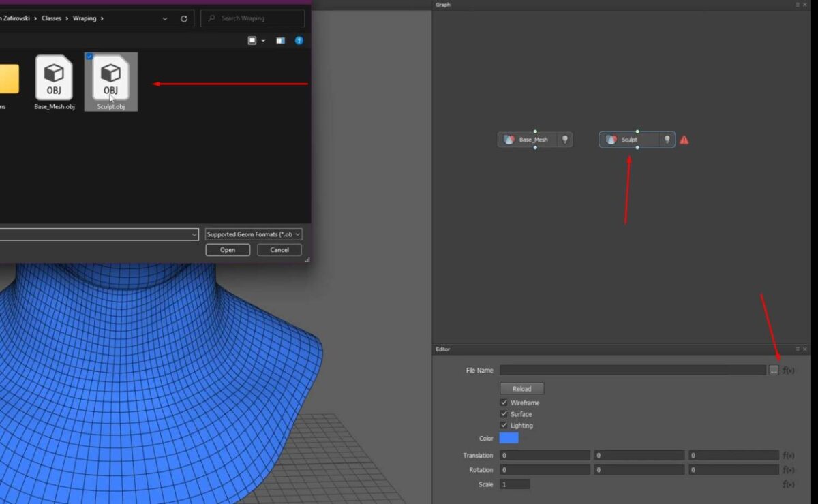Disable the Surface checkbox
This screenshot has height=504, width=818.
point(504,413)
